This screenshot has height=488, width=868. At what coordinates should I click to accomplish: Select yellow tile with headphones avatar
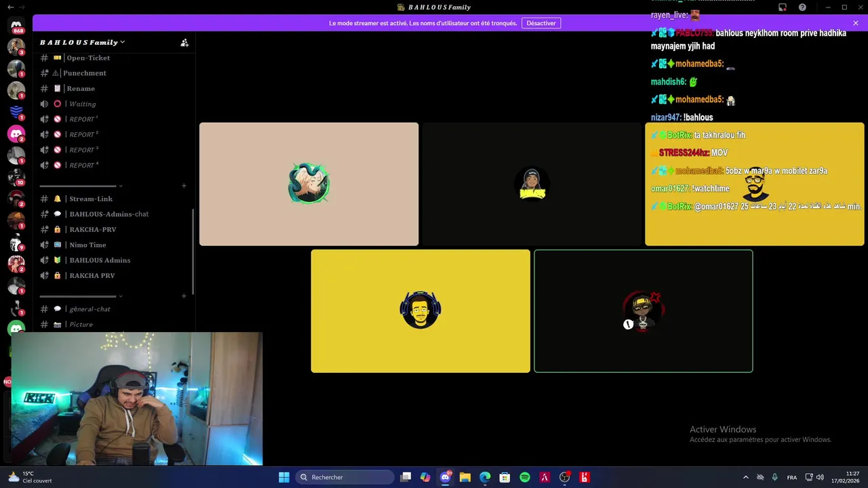tap(420, 311)
